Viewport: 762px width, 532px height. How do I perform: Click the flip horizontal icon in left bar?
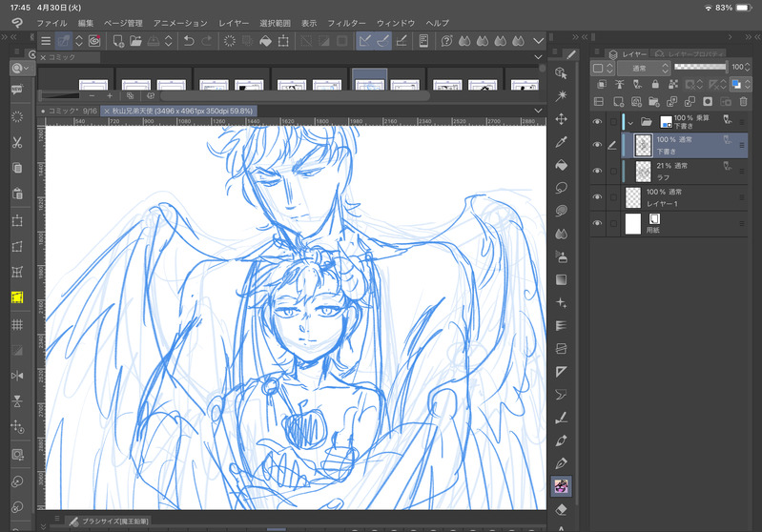(17, 376)
